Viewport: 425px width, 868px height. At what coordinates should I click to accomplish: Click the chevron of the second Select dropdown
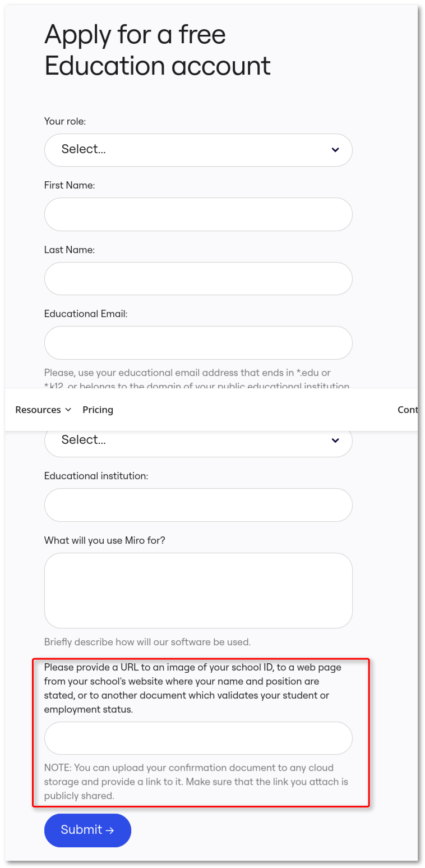pos(335,440)
